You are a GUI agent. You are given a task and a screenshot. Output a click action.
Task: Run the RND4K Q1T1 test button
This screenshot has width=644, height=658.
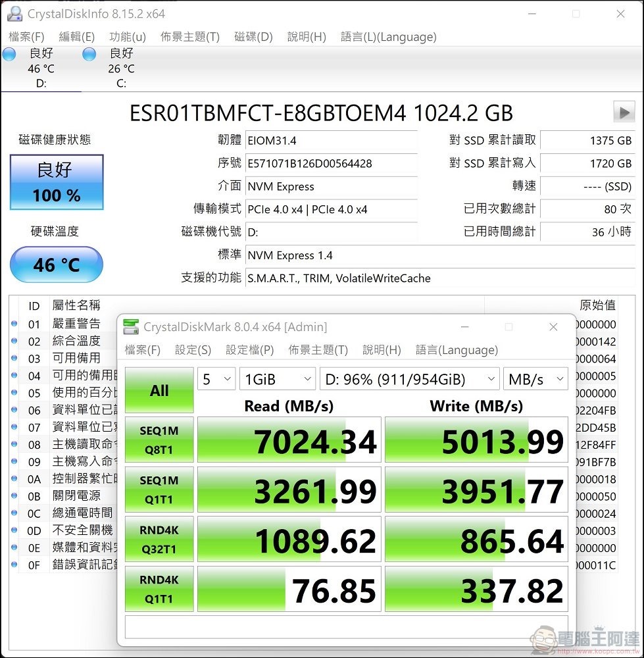point(159,589)
